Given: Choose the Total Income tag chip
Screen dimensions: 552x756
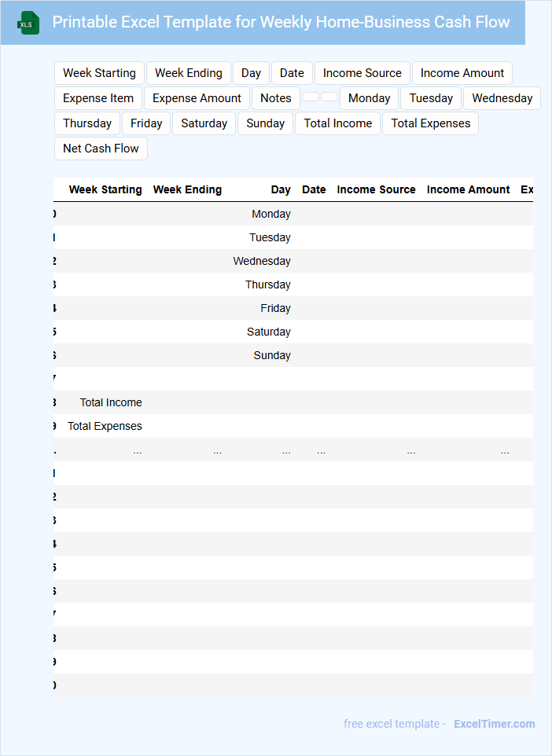Looking at the screenshot, I should [x=338, y=123].
